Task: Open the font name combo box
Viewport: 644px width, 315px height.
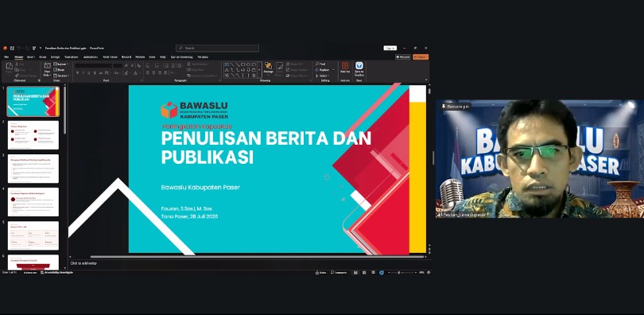Action: point(93,65)
